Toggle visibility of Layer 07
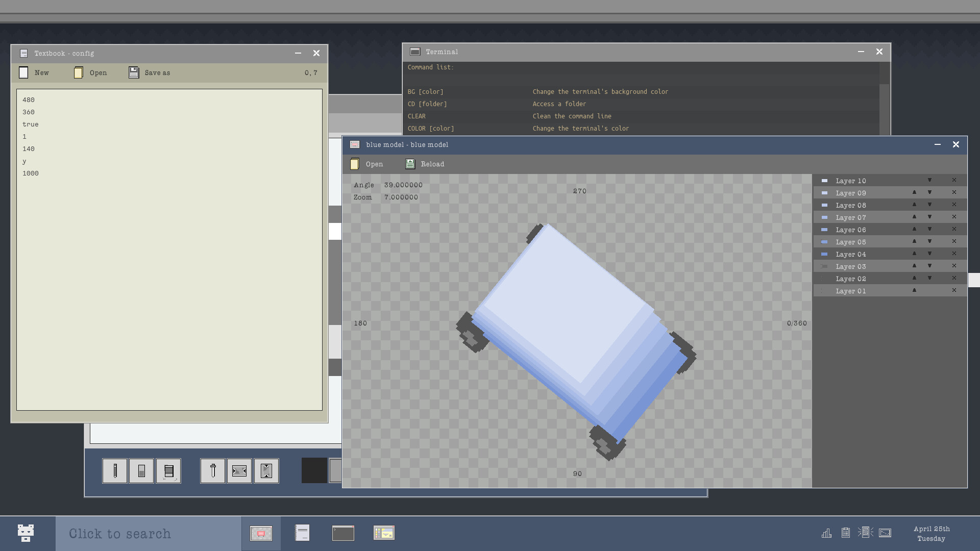Viewport: 980px width, 551px height. pyautogui.click(x=824, y=217)
